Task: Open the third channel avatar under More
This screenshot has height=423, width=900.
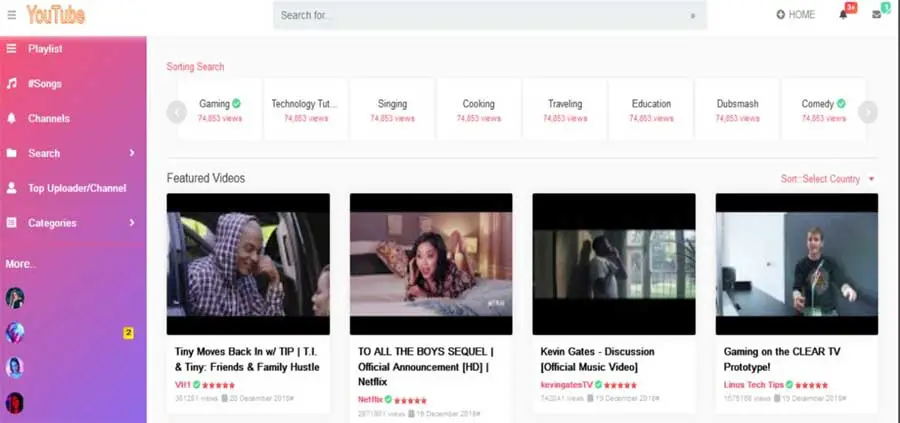Action: pos(15,367)
